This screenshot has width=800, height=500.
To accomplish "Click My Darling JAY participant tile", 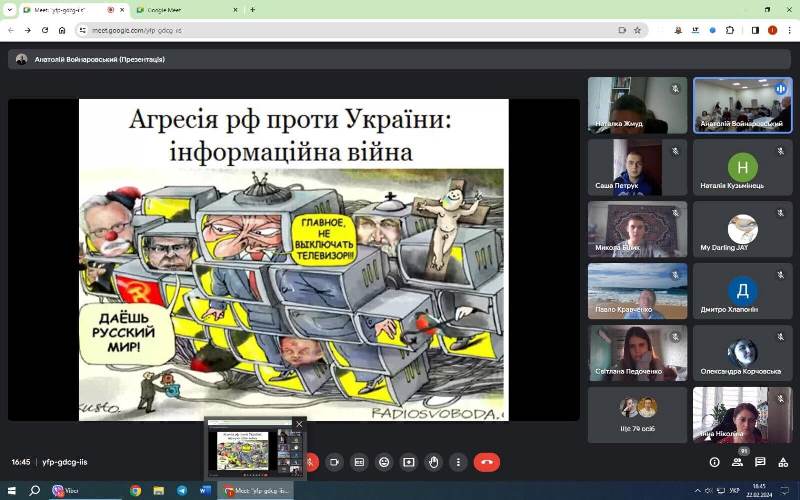I will pos(742,230).
